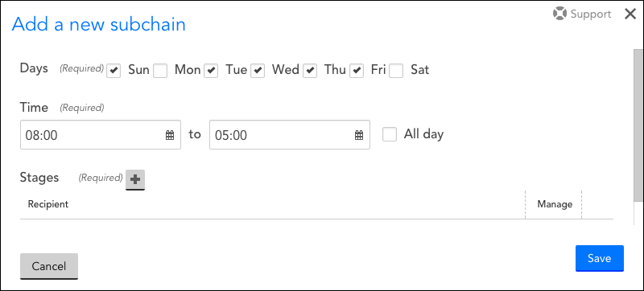Uncheck the Fri checkbox
This screenshot has height=291, width=644.
click(357, 71)
